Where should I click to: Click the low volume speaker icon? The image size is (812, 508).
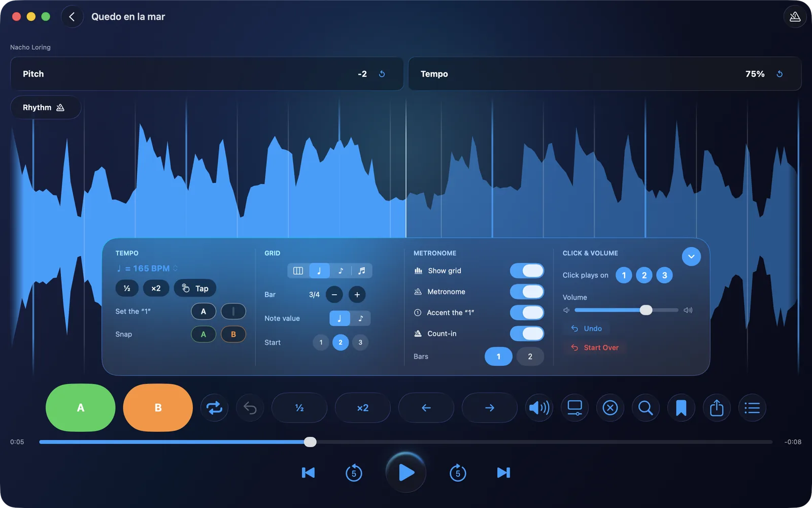[566, 310]
